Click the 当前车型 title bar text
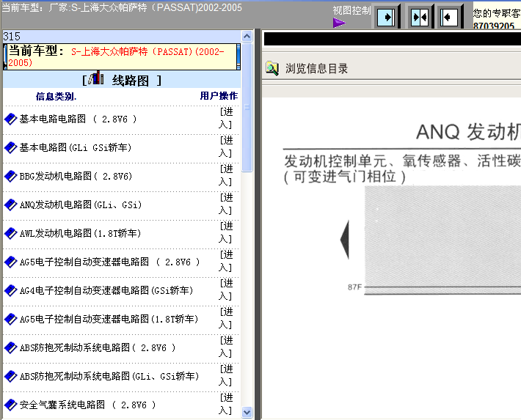The image size is (521, 420). [x=122, y=7]
